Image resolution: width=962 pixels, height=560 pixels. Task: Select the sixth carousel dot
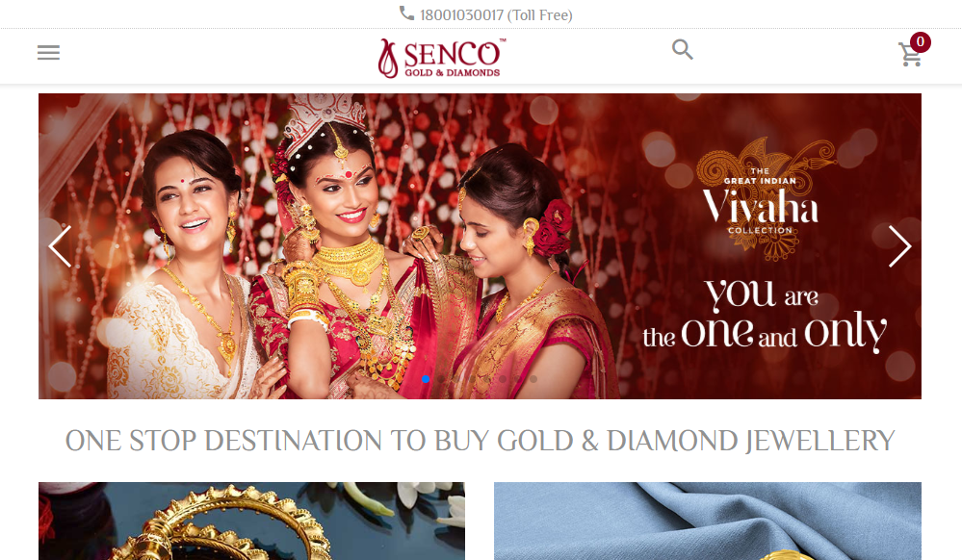[503, 379]
